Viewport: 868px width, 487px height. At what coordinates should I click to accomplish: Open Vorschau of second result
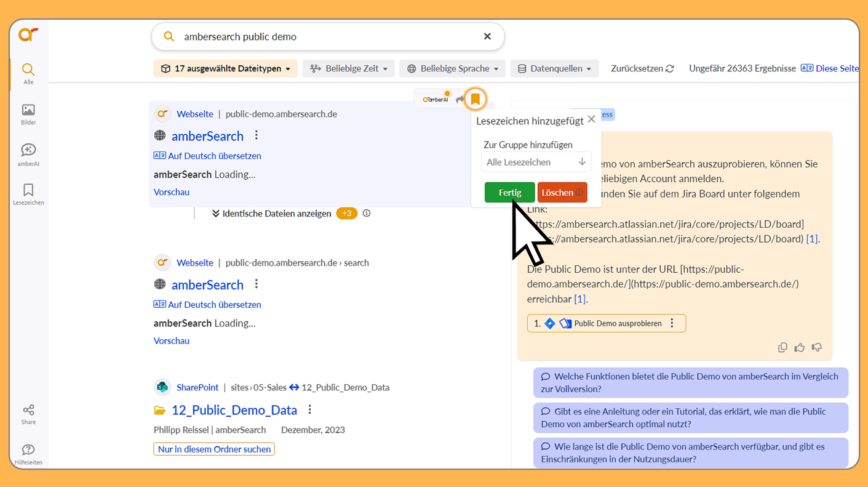pyautogui.click(x=172, y=341)
